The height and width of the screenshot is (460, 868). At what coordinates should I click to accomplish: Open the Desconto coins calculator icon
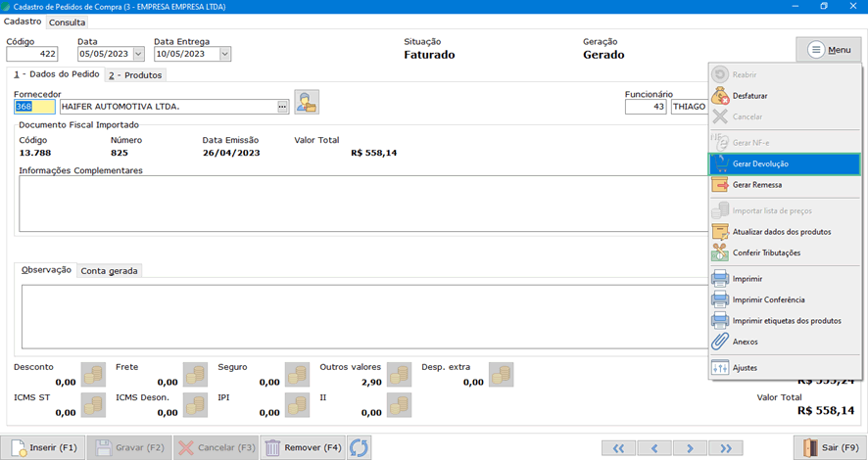(x=93, y=375)
